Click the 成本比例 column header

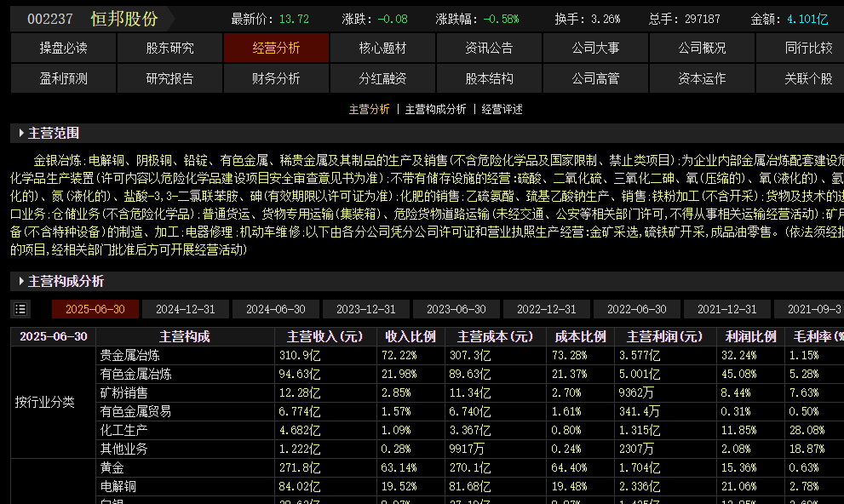(x=580, y=337)
